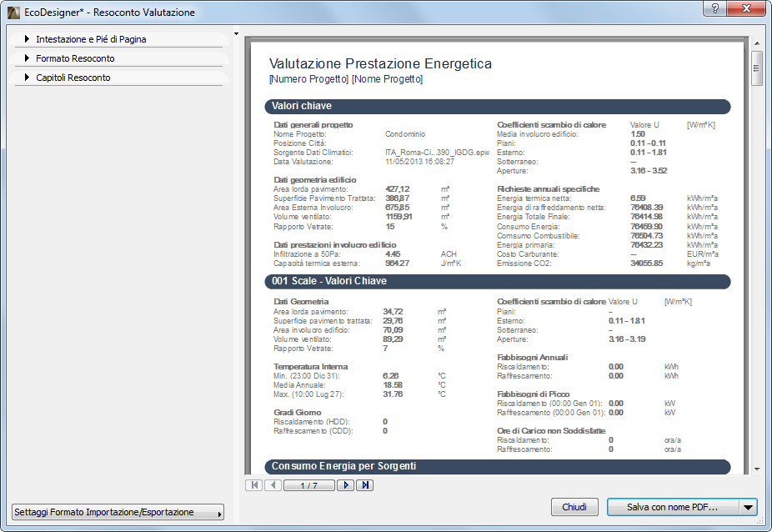Open Settaggi Formato Importazione/Esportazione menu

tap(118, 512)
